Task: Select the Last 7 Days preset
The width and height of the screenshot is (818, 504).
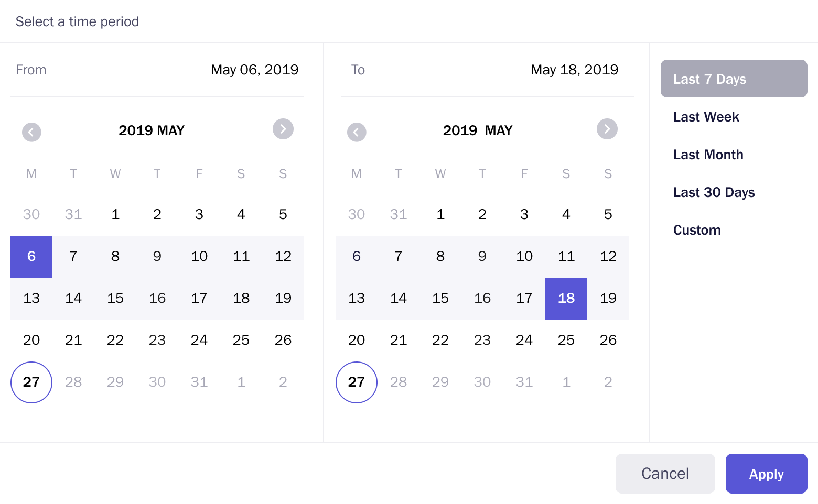Action: [734, 79]
